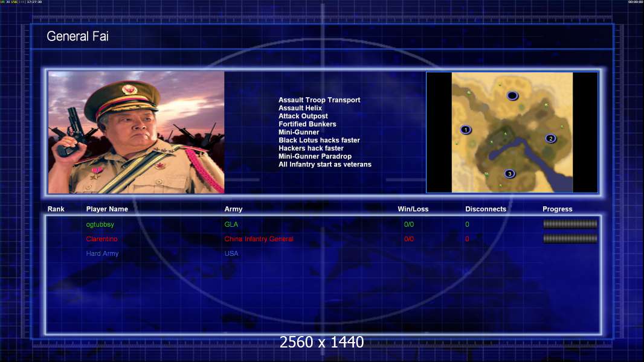Click the Disconnects column header

pos(486,209)
